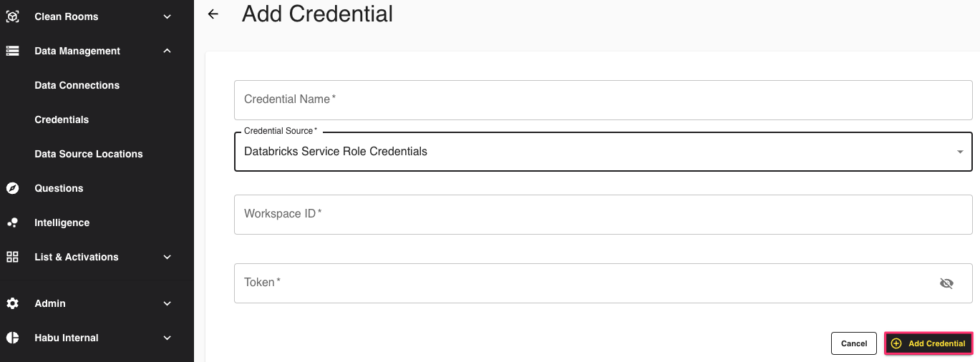Open Data Source Locations page
Screen dimensions: 980x362
click(89, 154)
